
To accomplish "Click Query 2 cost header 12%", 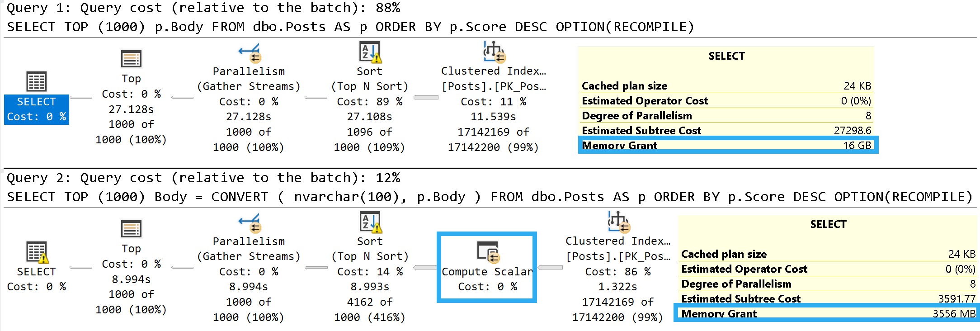I will pyautogui.click(x=203, y=178).
